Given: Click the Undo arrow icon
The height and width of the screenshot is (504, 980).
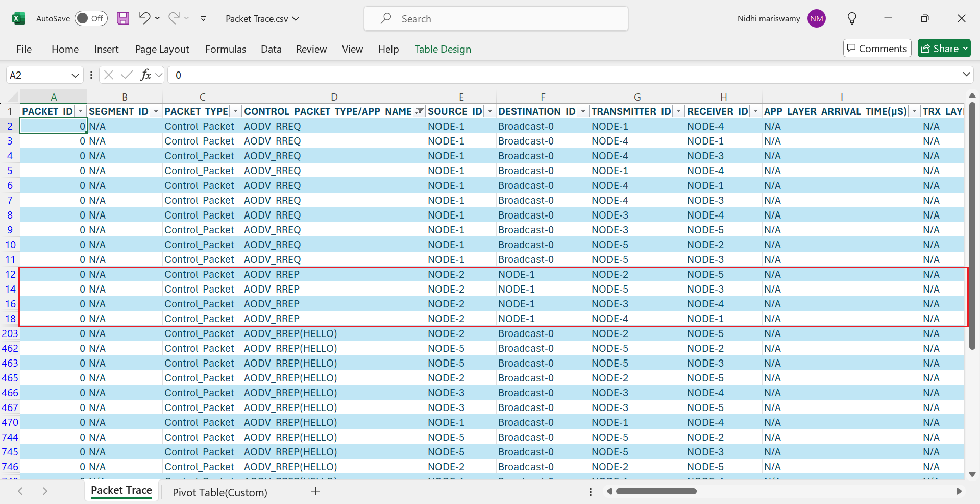Looking at the screenshot, I should [x=144, y=18].
